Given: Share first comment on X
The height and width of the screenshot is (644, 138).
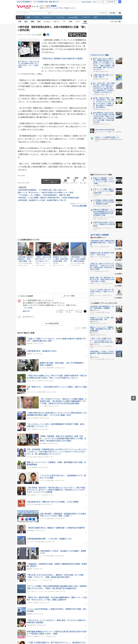Looking at the screenshot, I should (85, 311).
